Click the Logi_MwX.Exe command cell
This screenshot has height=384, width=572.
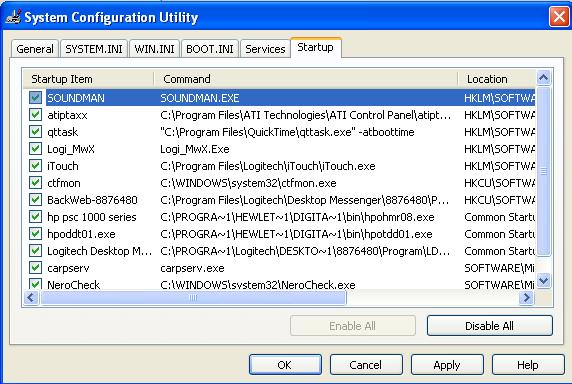[195, 149]
